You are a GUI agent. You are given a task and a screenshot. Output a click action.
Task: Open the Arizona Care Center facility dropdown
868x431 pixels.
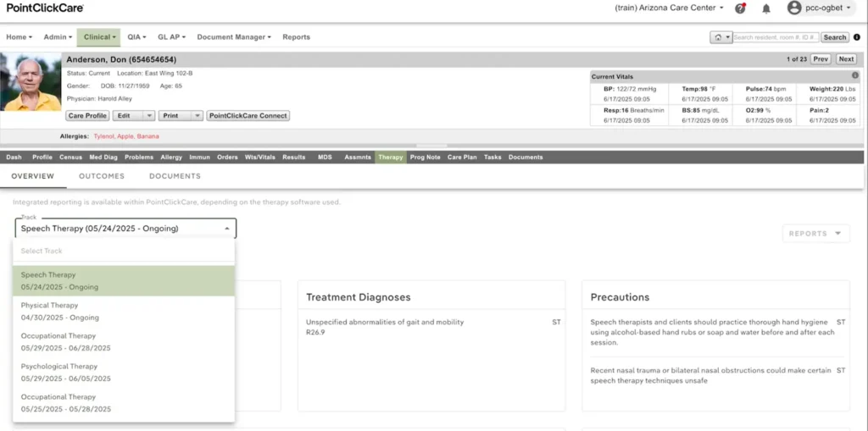[670, 8]
